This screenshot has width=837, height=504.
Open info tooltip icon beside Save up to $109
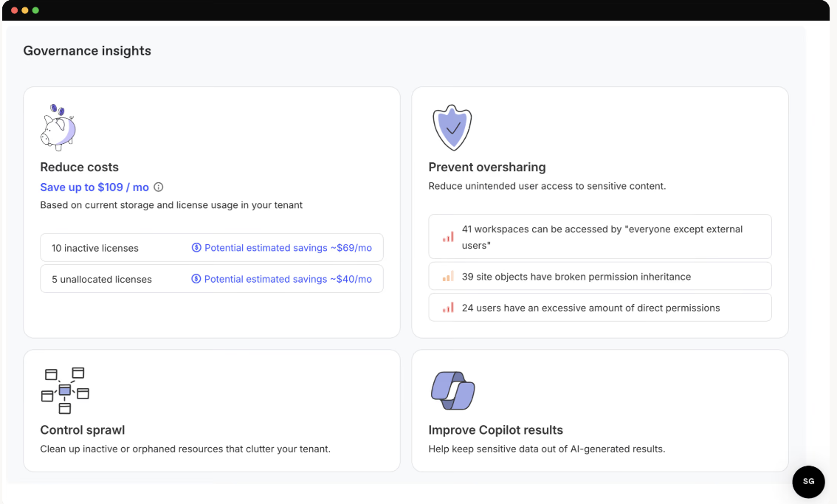click(x=159, y=187)
